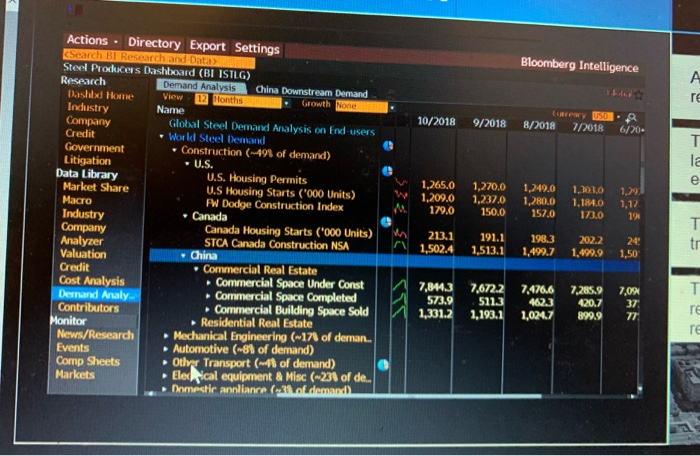The image size is (700, 456).
Task: Open Macro in Data Library
Action: pos(77,200)
